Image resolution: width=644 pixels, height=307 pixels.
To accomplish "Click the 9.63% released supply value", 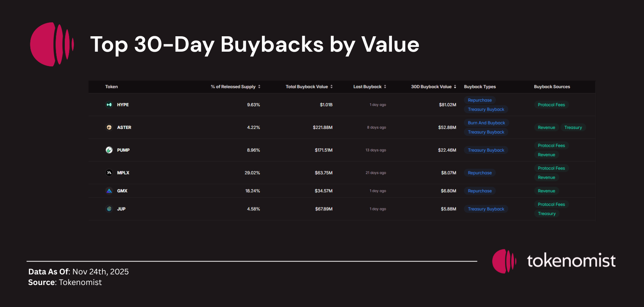I will click(x=253, y=105).
